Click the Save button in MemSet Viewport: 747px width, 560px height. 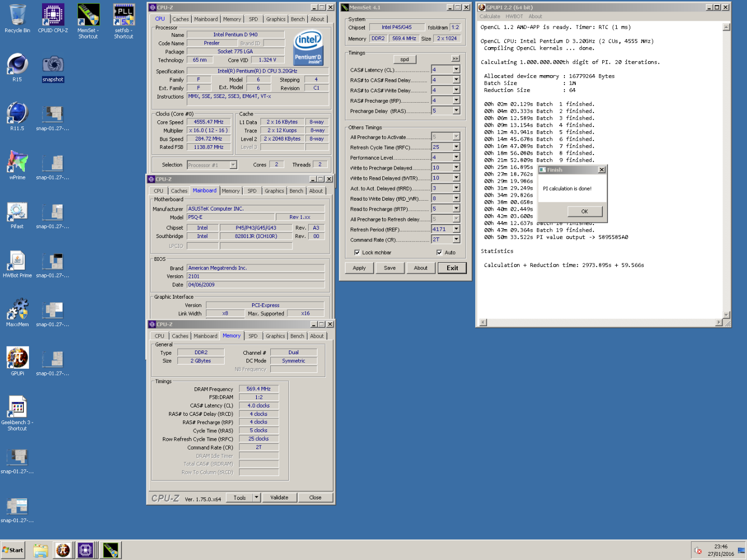point(390,268)
